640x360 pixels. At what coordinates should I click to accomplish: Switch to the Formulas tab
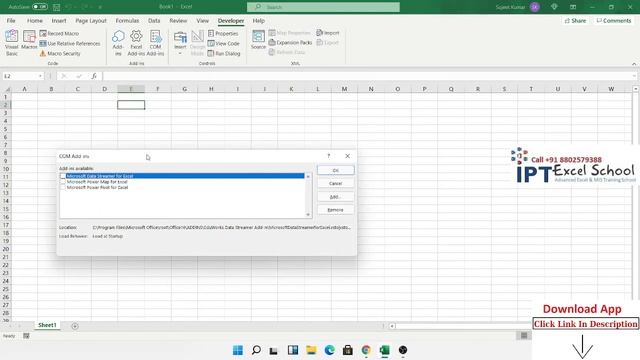[x=127, y=20]
